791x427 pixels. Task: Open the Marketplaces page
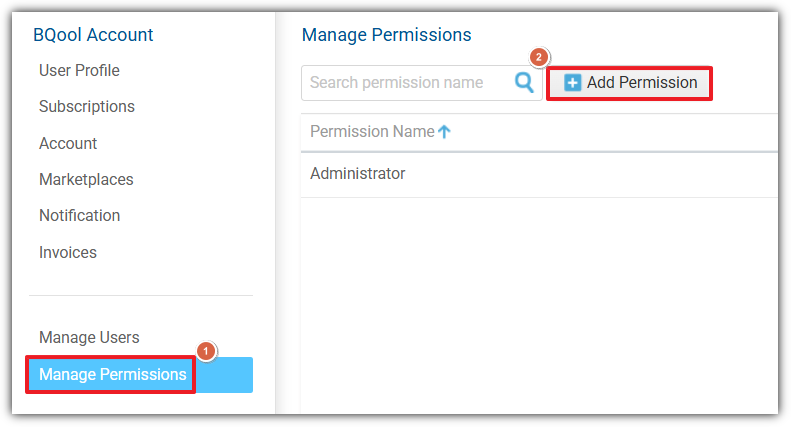86,179
